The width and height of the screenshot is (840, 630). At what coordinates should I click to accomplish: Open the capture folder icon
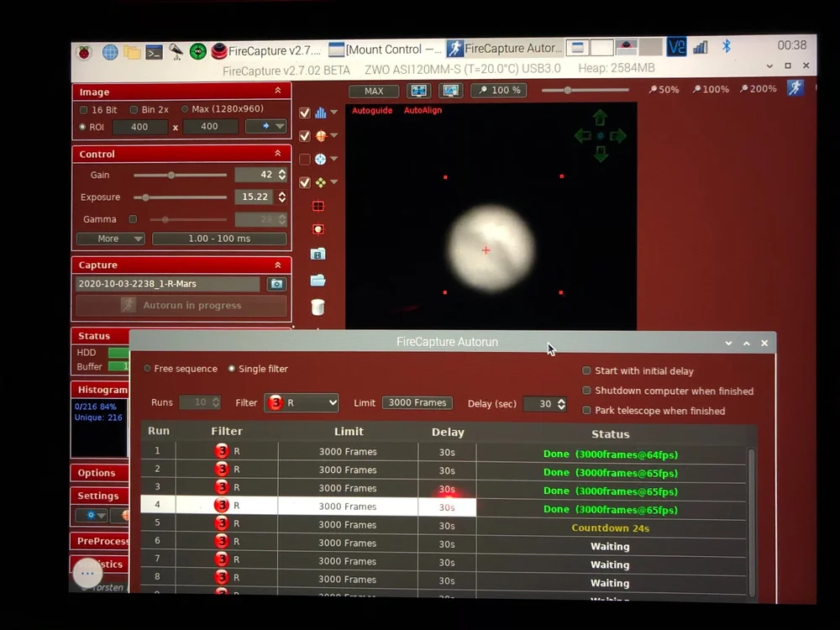tap(318, 281)
